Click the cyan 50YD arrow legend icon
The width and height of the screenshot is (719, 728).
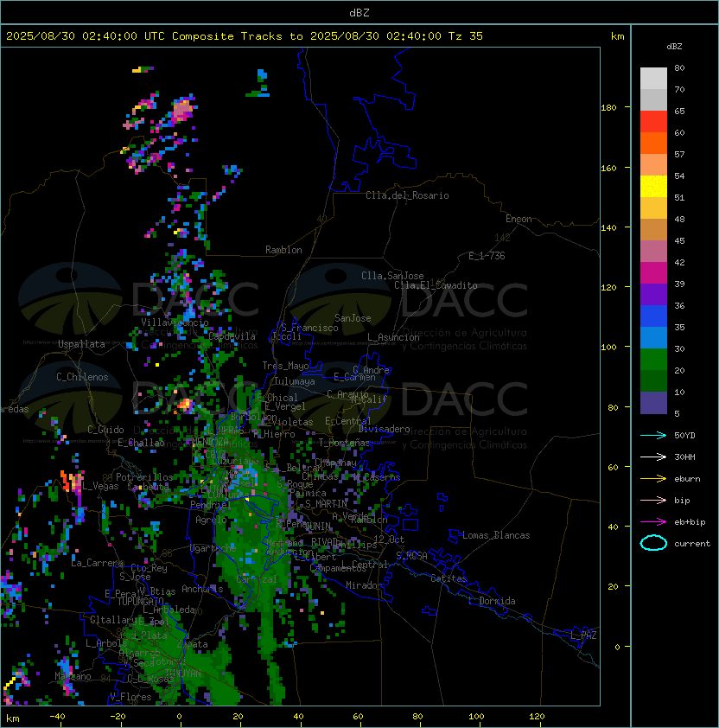653,436
